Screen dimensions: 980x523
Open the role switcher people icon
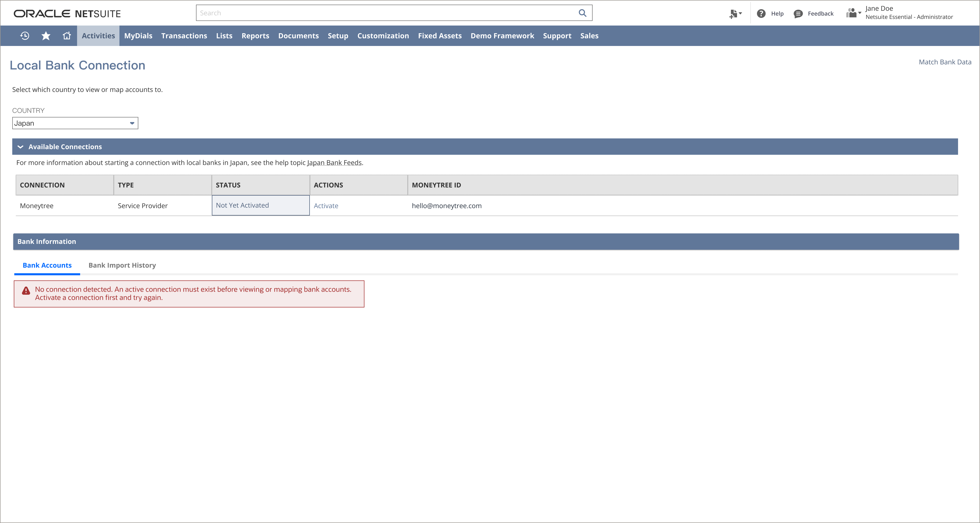coord(853,13)
